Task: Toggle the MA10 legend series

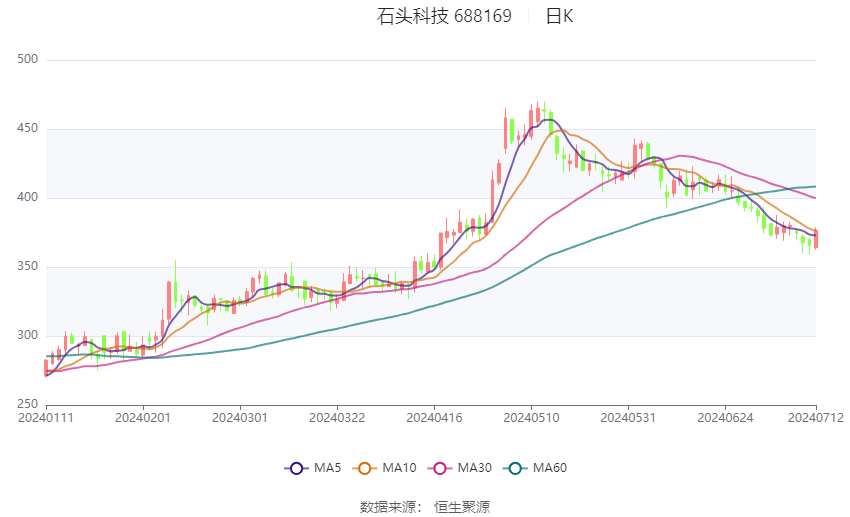Action: (384, 468)
